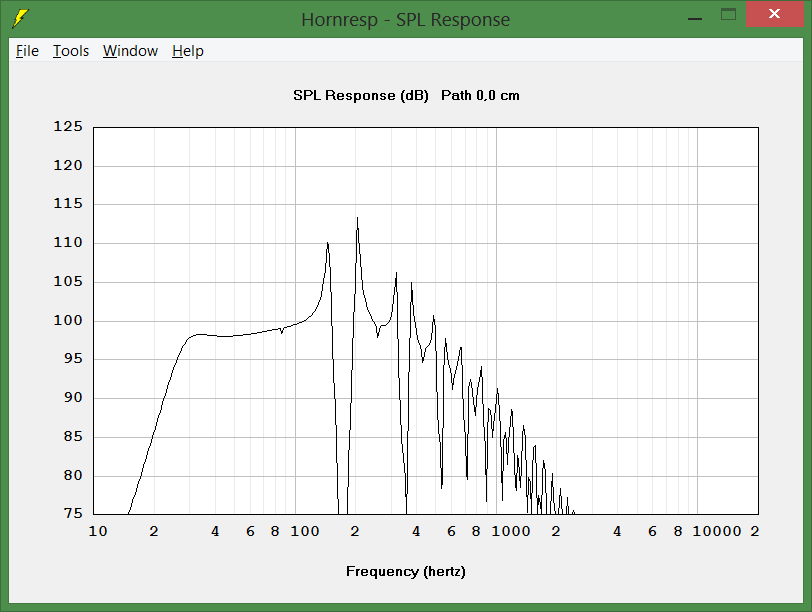Click the flat curve plateau near 40 Hz
The width and height of the screenshot is (812, 612).
point(215,336)
